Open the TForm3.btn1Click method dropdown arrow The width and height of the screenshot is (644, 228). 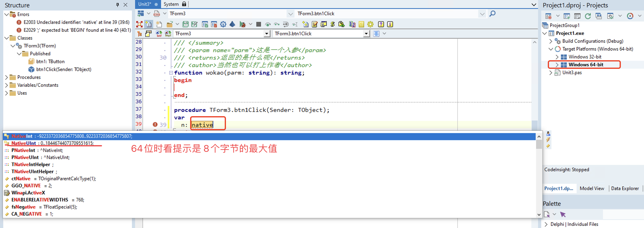366,33
